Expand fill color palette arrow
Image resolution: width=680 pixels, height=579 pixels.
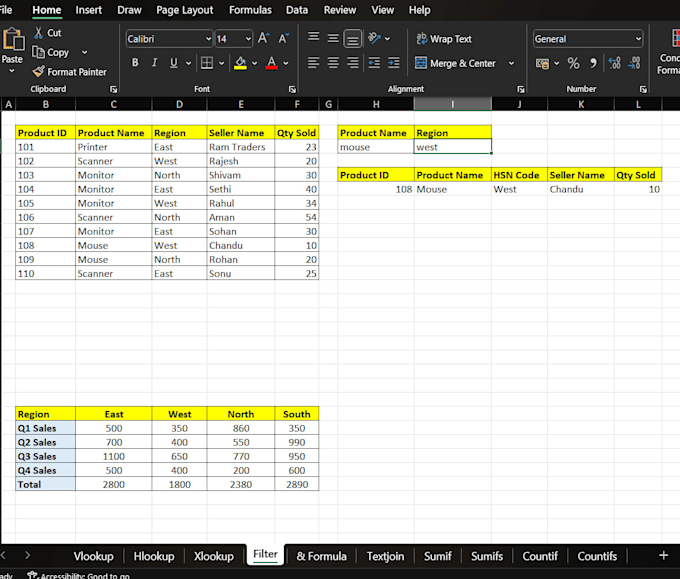[255, 63]
